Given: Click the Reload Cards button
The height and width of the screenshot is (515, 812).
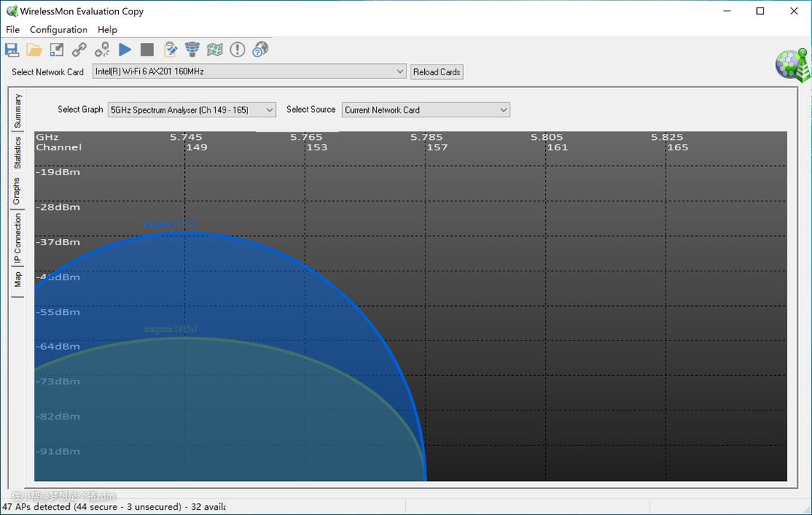Looking at the screenshot, I should [x=437, y=72].
